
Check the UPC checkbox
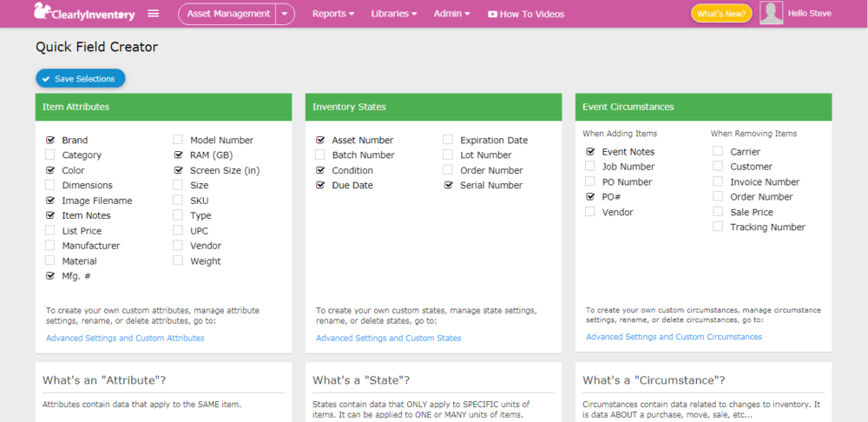click(178, 230)
